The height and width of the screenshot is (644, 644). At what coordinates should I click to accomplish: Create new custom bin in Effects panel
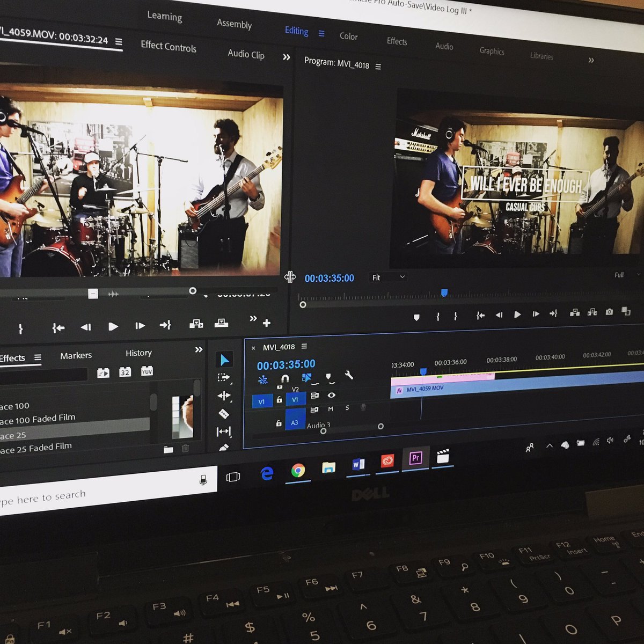169,449
